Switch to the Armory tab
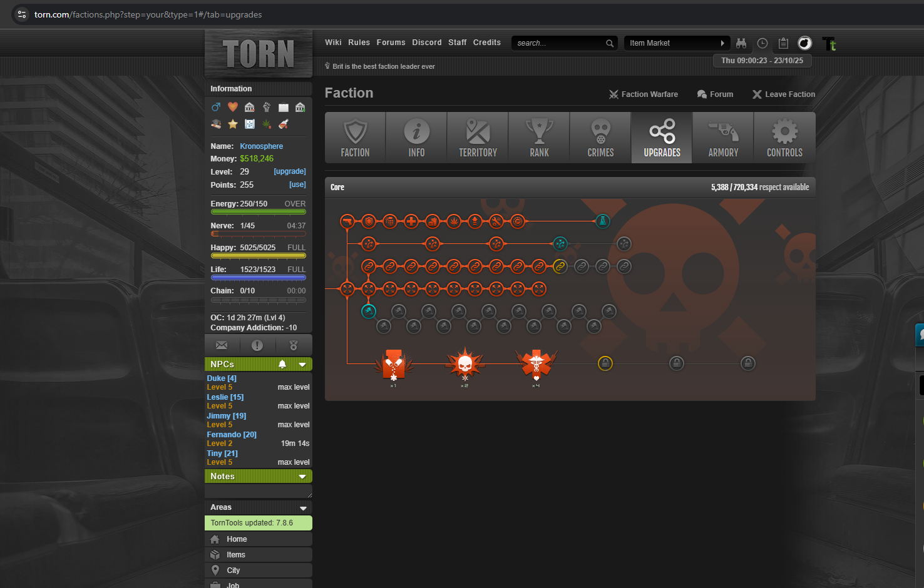 (723, 138)
